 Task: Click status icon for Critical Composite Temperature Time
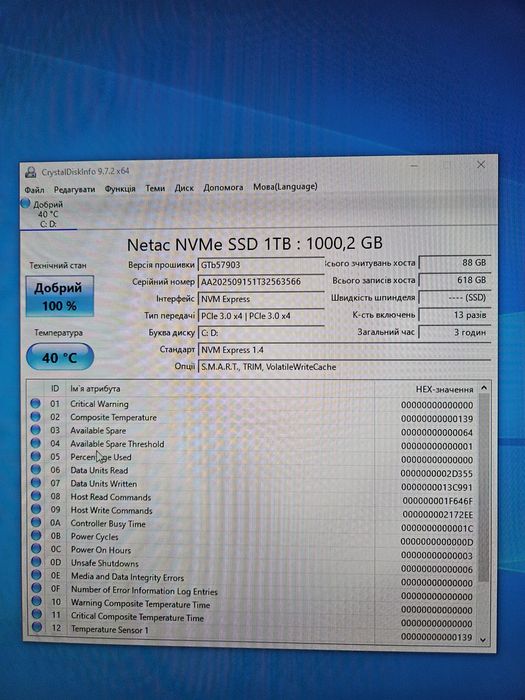coord(37,615)
